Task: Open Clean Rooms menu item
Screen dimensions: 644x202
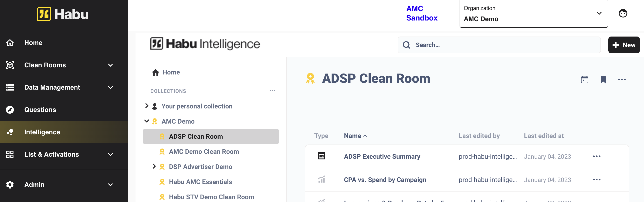Action: pos(45,65)
